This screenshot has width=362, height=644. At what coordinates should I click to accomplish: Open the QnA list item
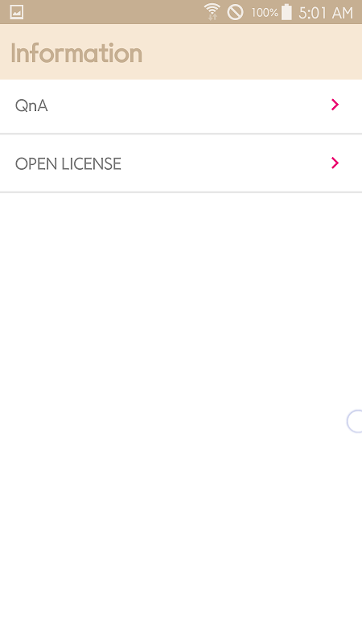point(181,106)
